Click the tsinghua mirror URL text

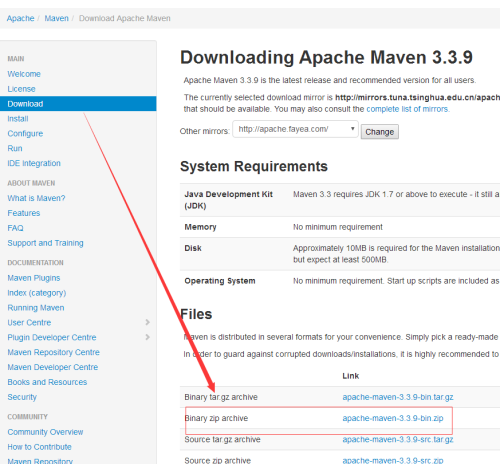pos(417,97)
